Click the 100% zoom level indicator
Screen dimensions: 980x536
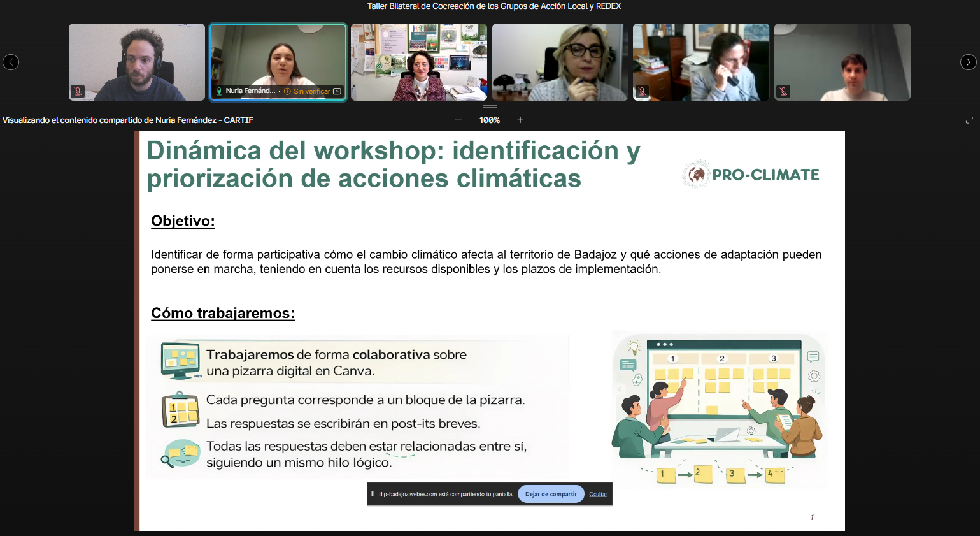[489, 120]
